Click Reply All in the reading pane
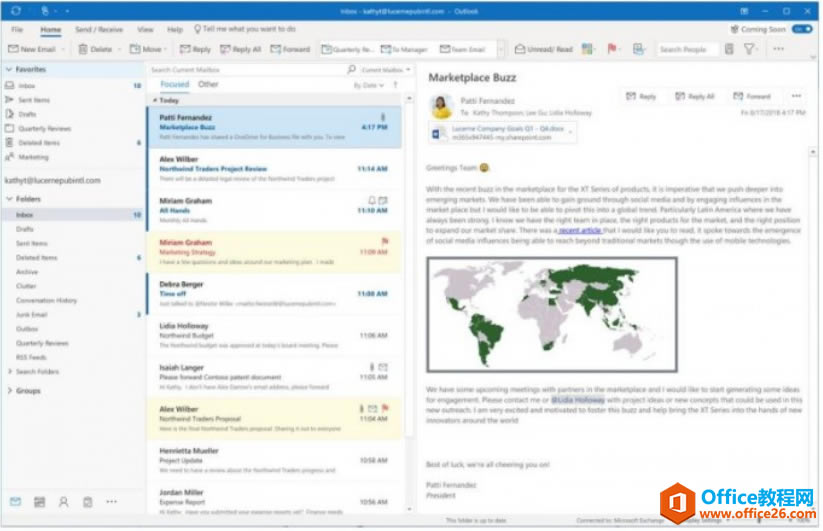 coord(694,97)
